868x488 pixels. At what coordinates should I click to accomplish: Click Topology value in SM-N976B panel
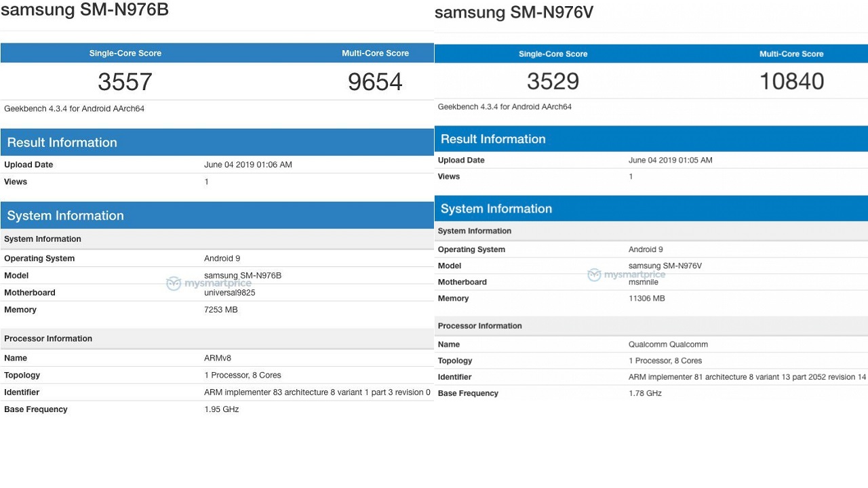coord(243,375)
